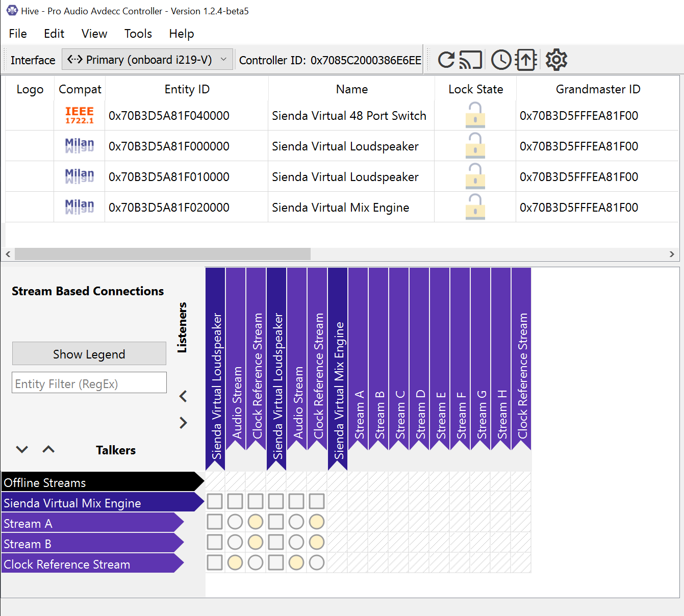Click the refresh controller toolbar icon
Image resolution: width=684 pixels, height=616 pixels.
[446, 60]
